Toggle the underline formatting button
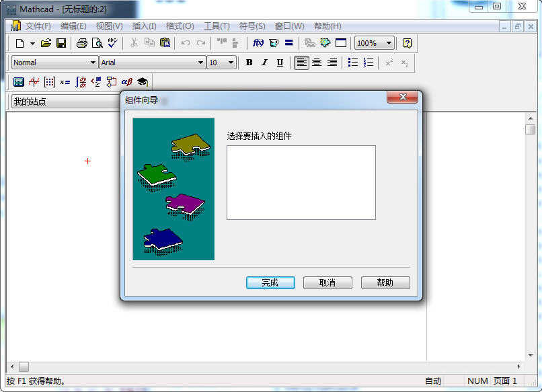 coord(279,63)
